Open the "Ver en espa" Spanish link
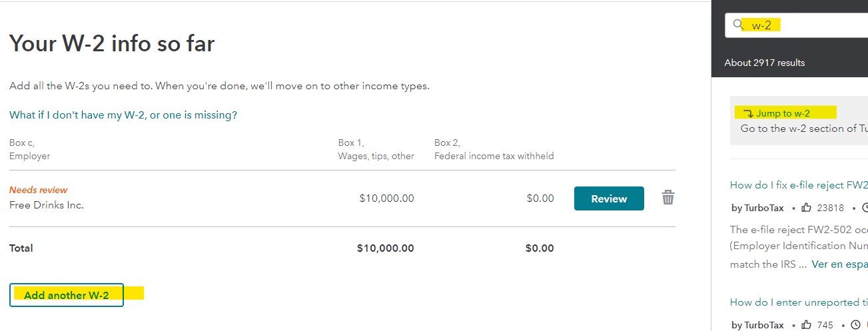This screenshot has width=868, height=331. click(839, 264)
